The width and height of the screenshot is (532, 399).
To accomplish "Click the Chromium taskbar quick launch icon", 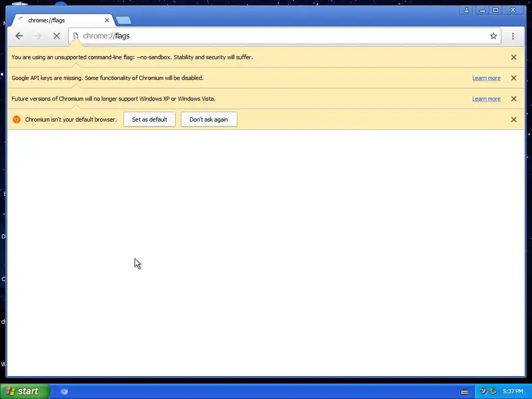I will [64, 392].
